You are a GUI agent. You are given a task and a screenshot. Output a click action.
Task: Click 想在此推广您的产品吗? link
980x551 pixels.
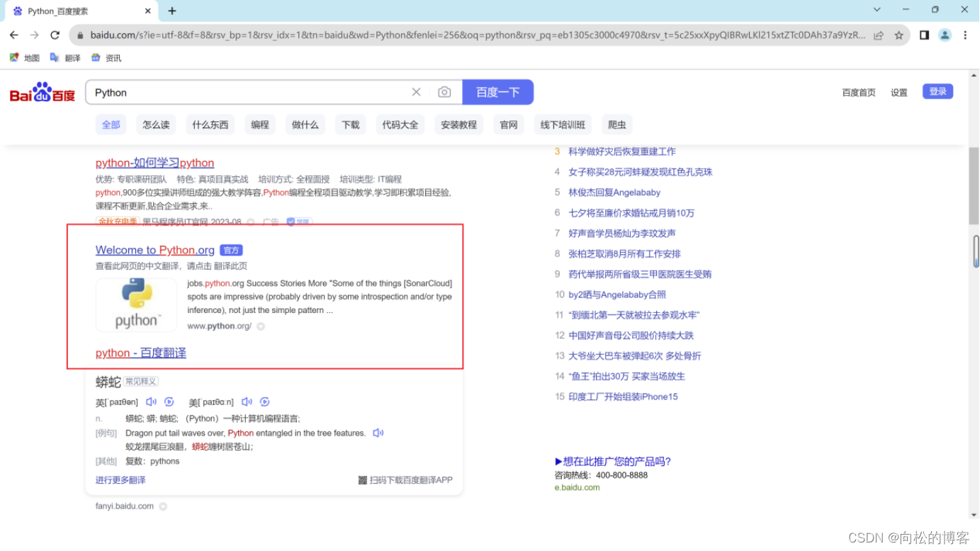[x=613, y=462]
